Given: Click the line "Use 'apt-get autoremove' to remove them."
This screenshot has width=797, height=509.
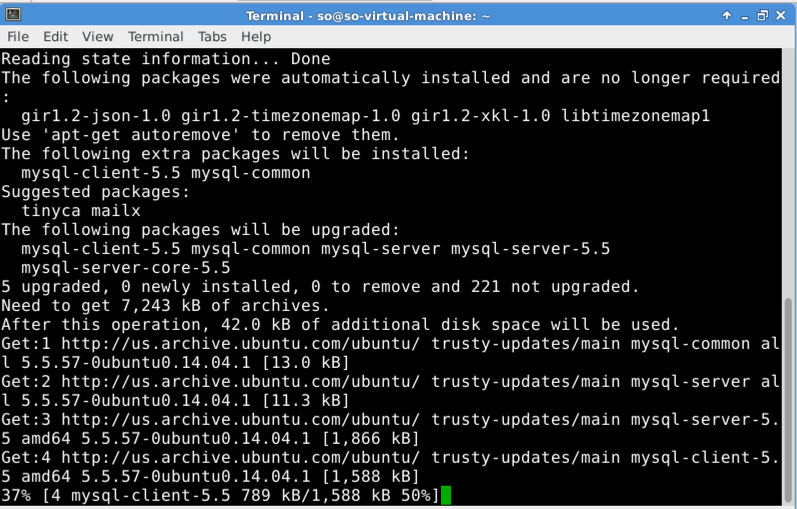Looking at the screenshot, I should 200,135.
